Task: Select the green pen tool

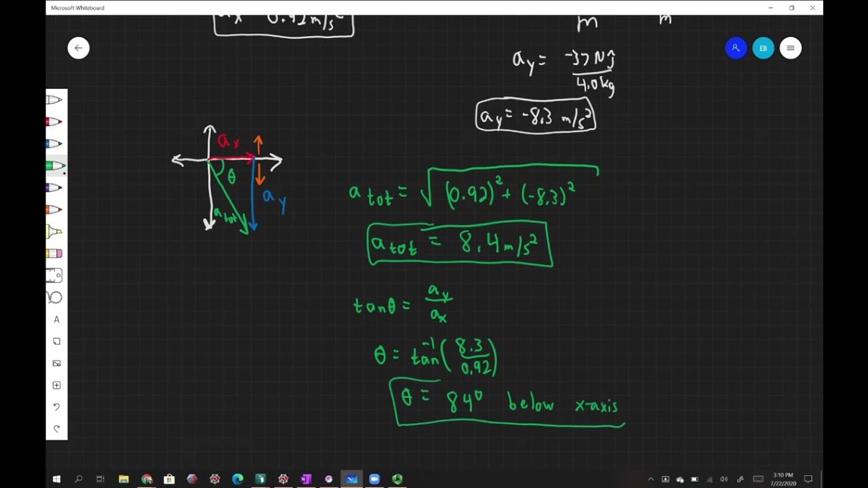Action: pyautogui.click(x=56, y=165)
